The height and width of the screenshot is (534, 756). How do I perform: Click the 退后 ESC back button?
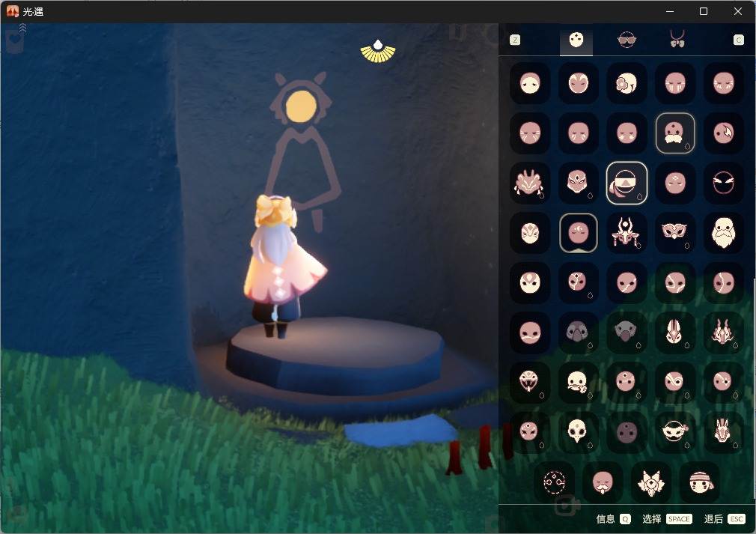725,519
